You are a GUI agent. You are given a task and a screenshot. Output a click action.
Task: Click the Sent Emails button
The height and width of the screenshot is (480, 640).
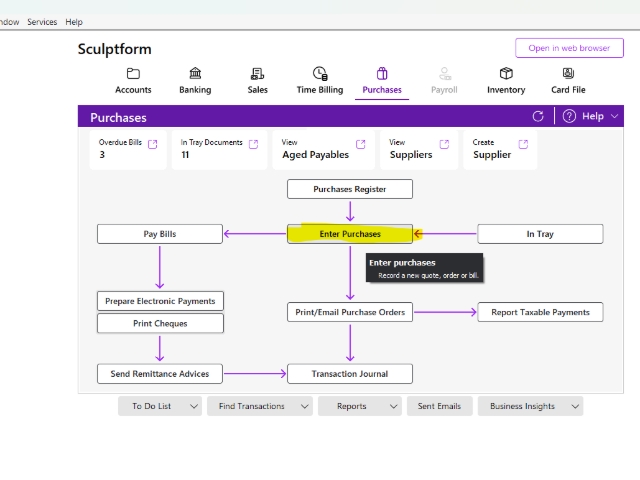click(440, 406)
